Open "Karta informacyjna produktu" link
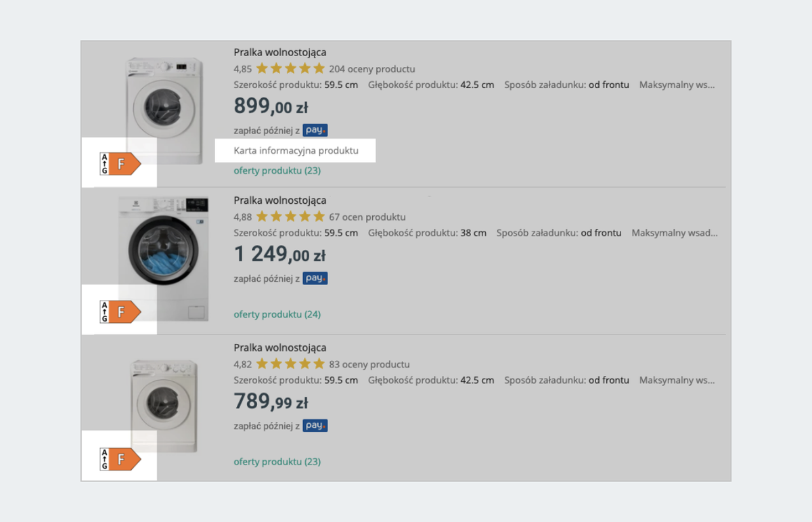This screenshot has height=522, width=812. tap(296, 150)
